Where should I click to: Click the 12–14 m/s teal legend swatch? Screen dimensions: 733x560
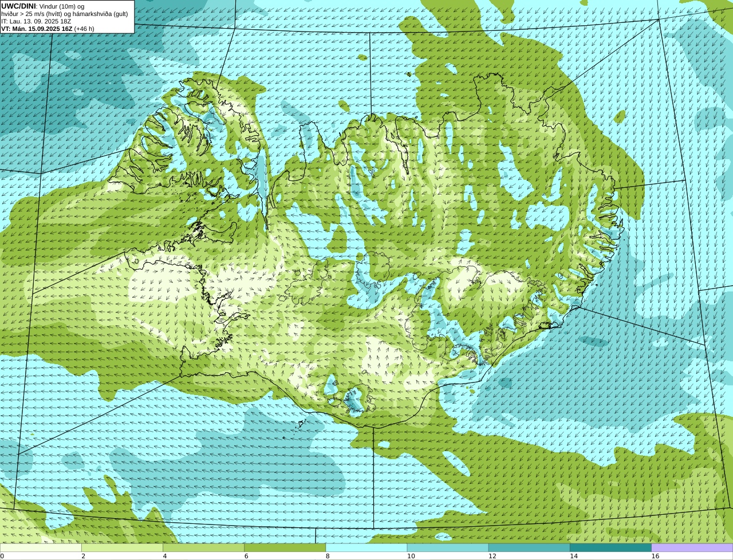coord(530,548)
